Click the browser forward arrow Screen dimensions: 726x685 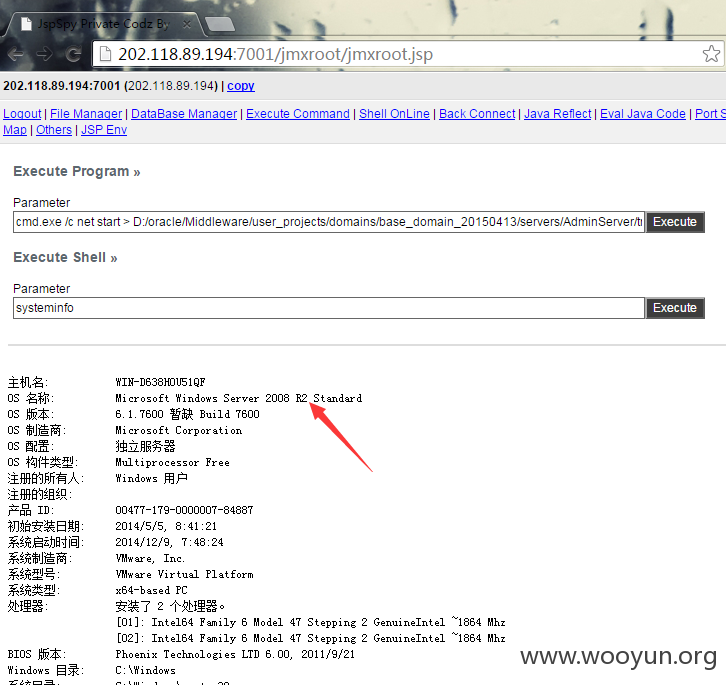[45, 54]
